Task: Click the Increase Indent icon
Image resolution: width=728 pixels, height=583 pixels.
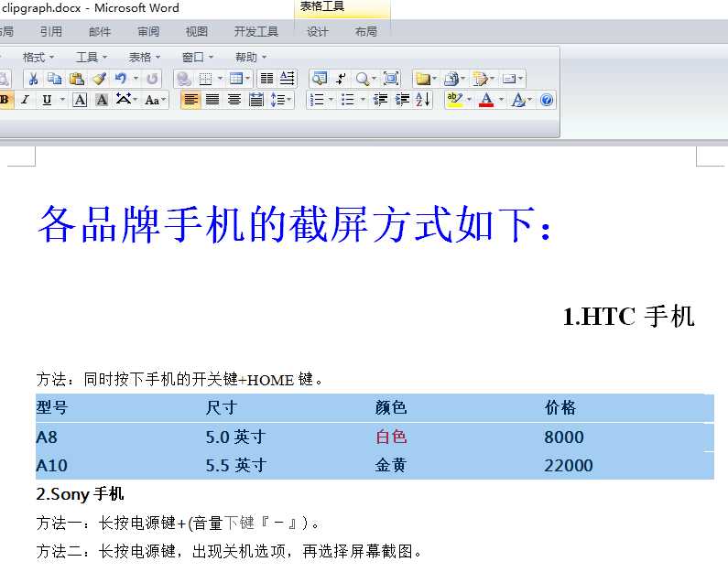Action: [x=402, y=100]
